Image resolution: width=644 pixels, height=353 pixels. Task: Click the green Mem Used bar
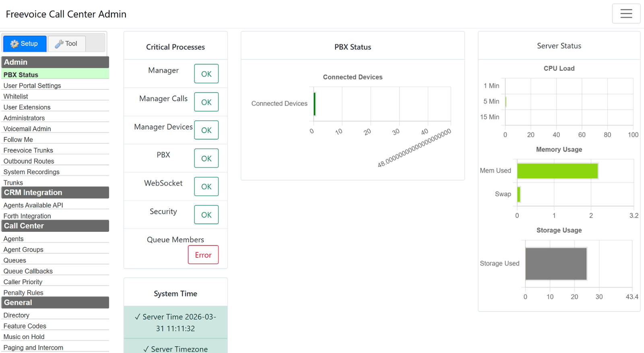coord(557,171)
